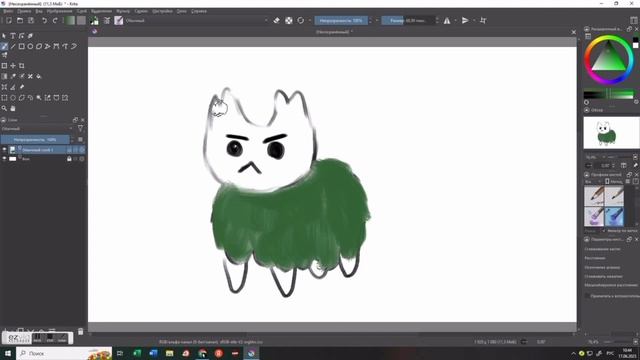
Task: Click the overview thumbnail of the drawing
Action: pos(611,133)
